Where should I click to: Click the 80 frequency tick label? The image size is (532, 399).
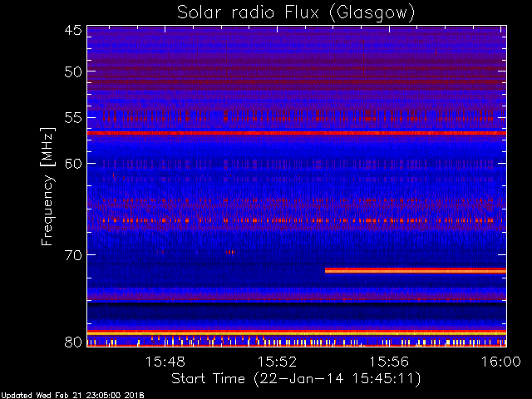click(73, 342)
